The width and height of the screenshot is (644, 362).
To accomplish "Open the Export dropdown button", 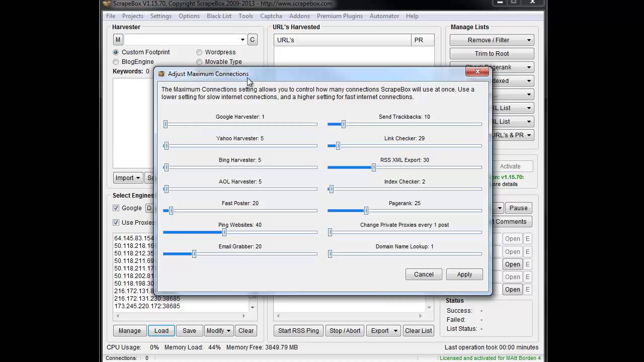I will tap(383, 331).
